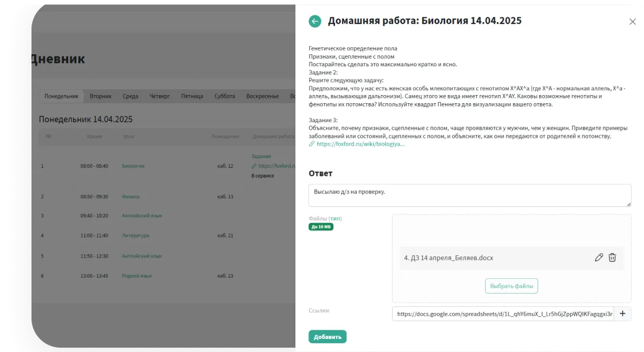Viewport: 644px width, 352px height.
Task: Click the Выбрать файлы button
Action: pos(511,286)
